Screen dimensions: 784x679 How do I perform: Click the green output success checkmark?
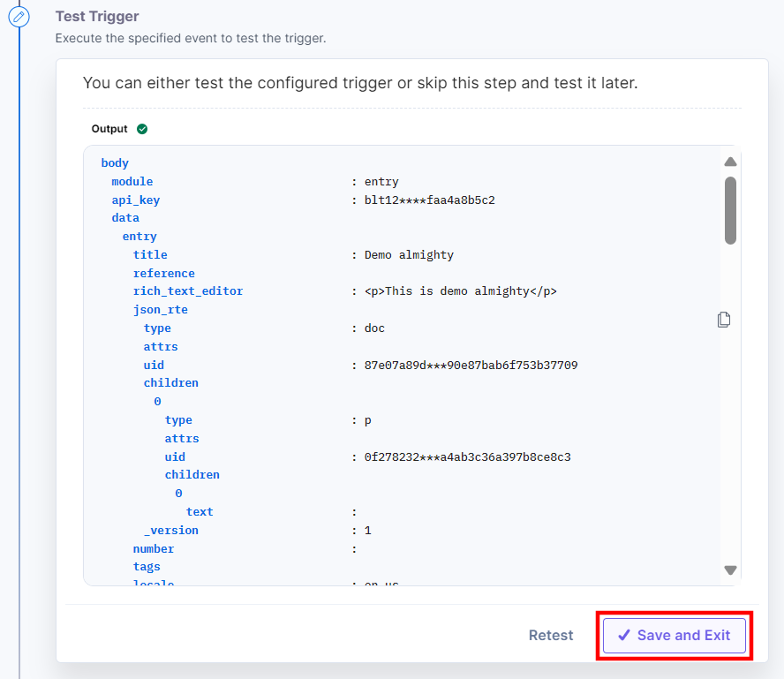coord(142,129)
